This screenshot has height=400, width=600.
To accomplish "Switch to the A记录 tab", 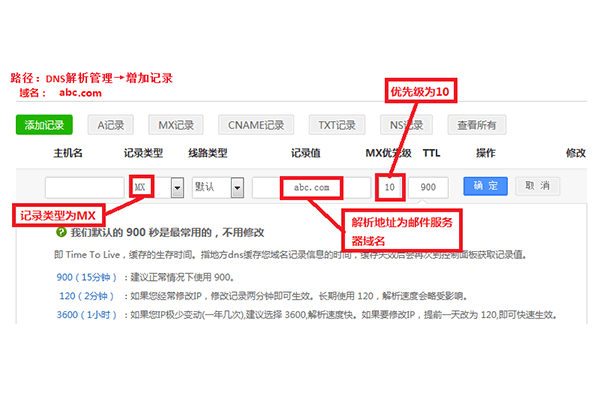I will (x=111, y=125).
